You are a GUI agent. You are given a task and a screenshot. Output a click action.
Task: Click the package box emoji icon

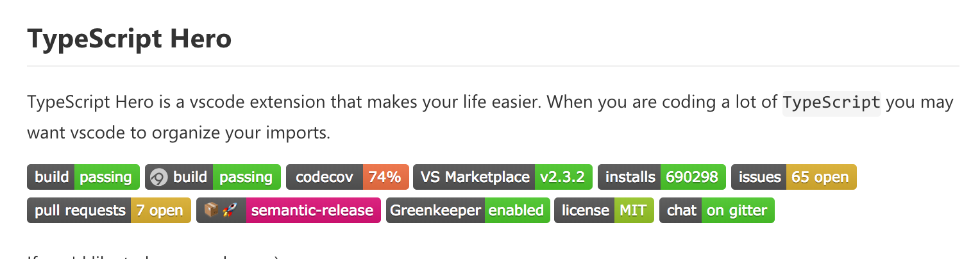point(210,210)
